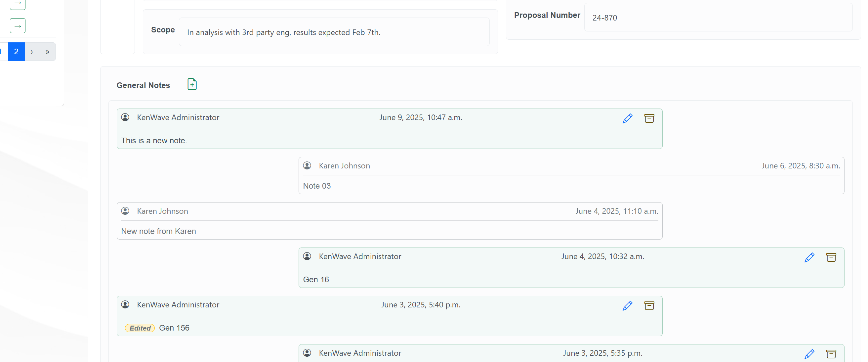Click the add new General Notes icon
The height and width of the screenshot is (362, 868).
click(192, 84)
